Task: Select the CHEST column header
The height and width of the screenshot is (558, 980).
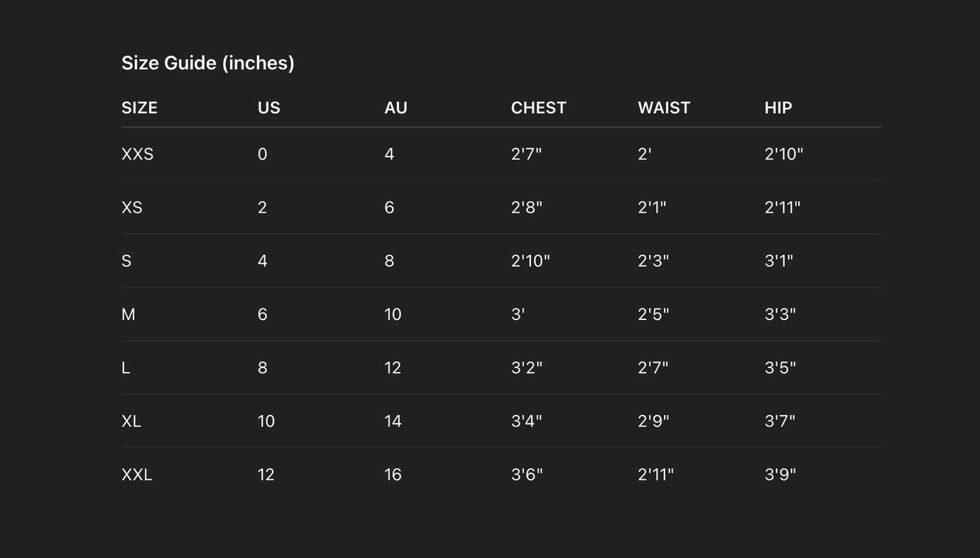Action: coord(538,108)
